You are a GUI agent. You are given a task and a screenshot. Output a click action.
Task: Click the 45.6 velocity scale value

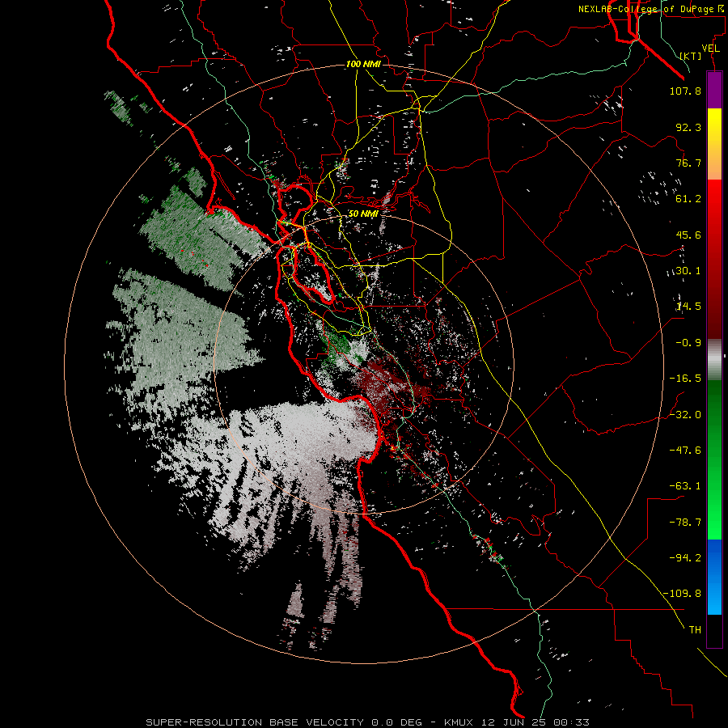688,235
